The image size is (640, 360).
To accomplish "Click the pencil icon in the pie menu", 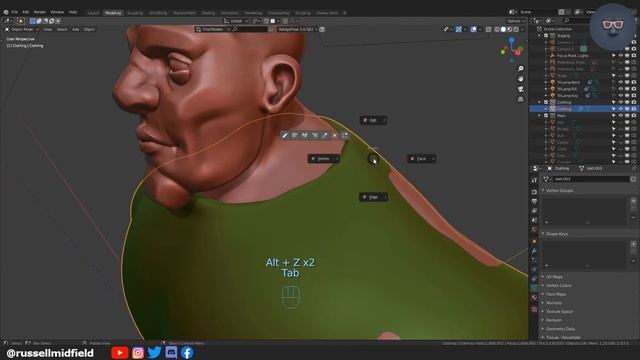I will click(x=285, y=135).
